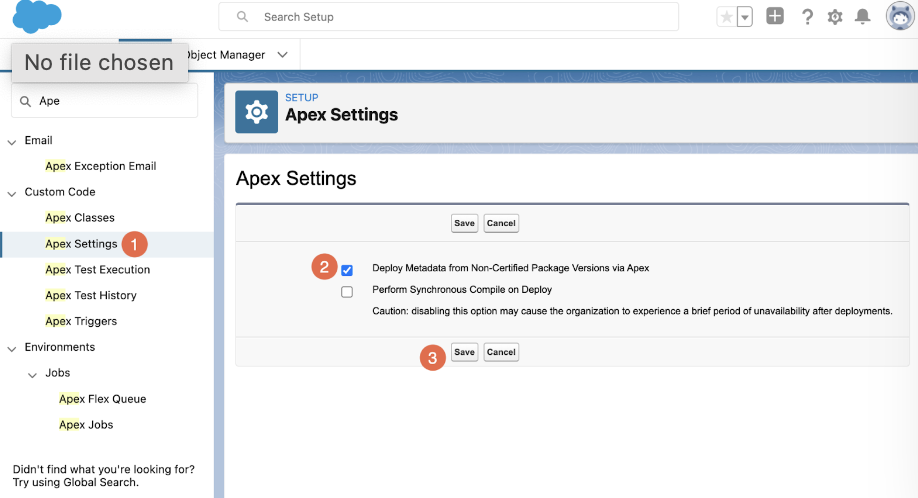Open the help question mark icon
The image size is (918, 498).
[807, 17]
